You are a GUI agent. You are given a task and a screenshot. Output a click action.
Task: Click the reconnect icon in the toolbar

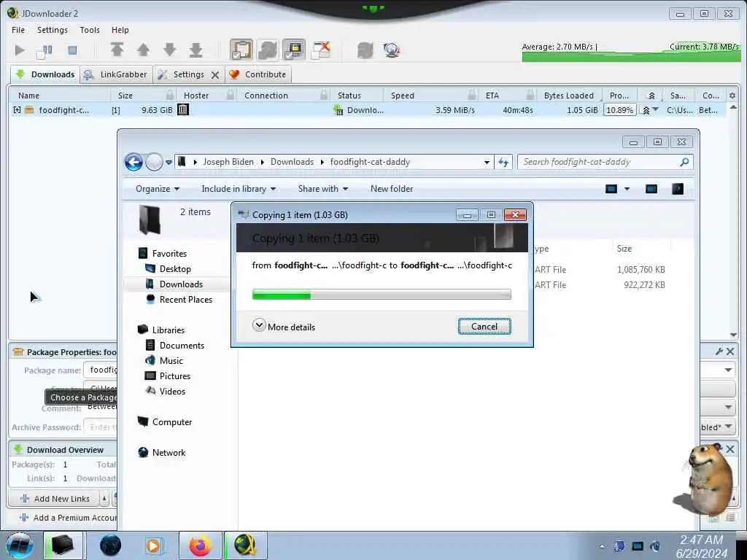365,50
